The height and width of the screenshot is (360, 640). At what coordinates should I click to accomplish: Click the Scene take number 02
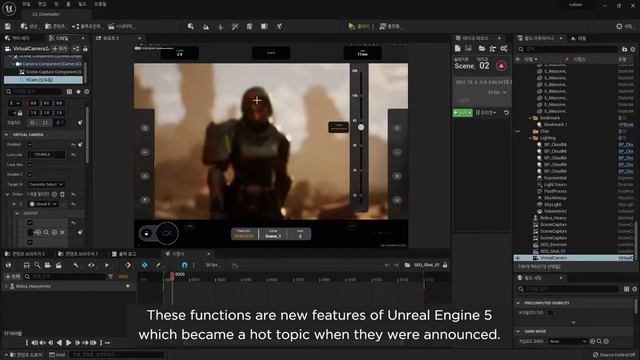pyautogui.click(x=484, y=66)
